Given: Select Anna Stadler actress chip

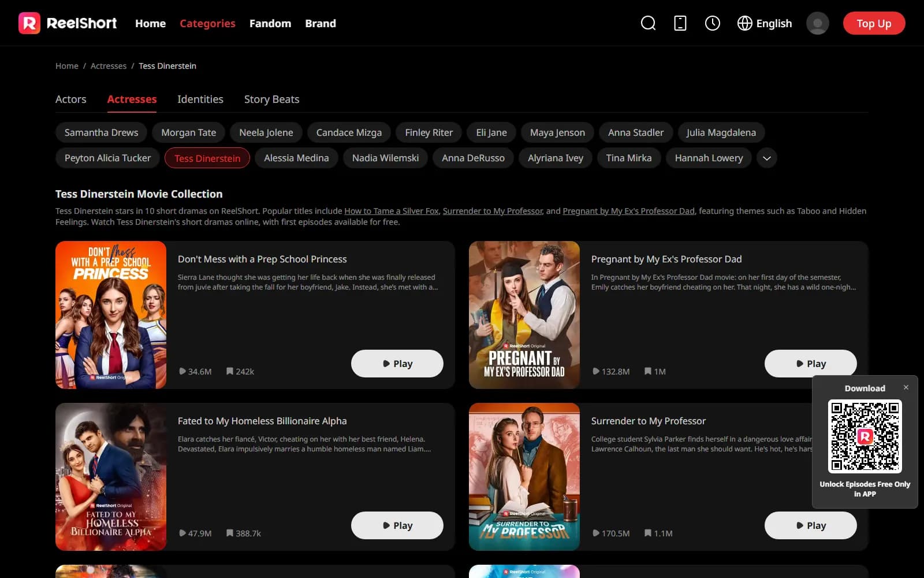Looking at the screenshot, I should click(636, 132).
